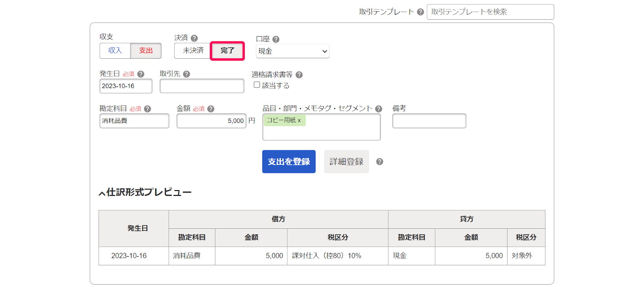644x287 pixels.
Task: Check the 該当する checkbox
Action: click(x=257, y=85)
